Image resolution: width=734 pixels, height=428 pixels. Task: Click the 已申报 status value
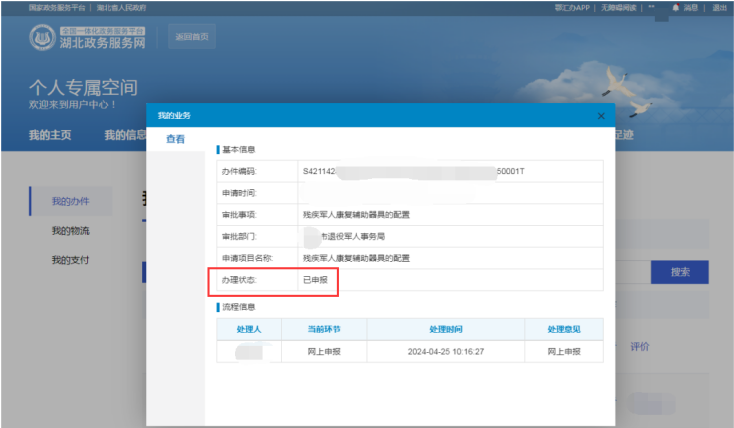[314, 281]
